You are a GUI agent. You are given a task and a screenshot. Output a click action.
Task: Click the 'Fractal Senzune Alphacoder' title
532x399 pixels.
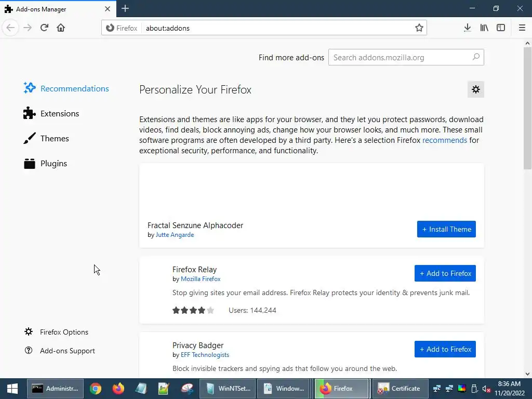[195, 225]
